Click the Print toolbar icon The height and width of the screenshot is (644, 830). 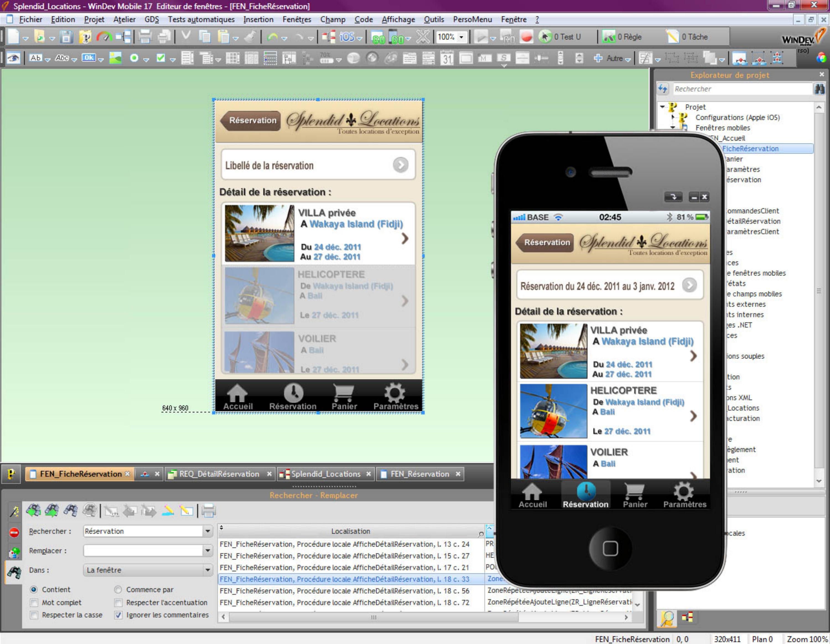click(145, 37)
